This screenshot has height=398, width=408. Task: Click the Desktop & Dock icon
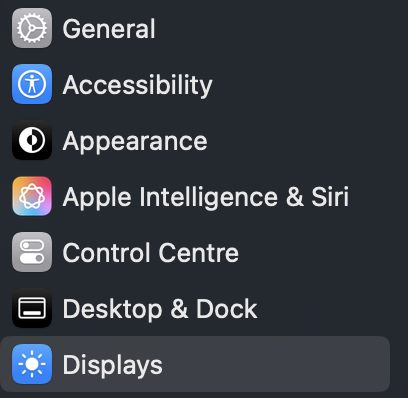[32, 308]
